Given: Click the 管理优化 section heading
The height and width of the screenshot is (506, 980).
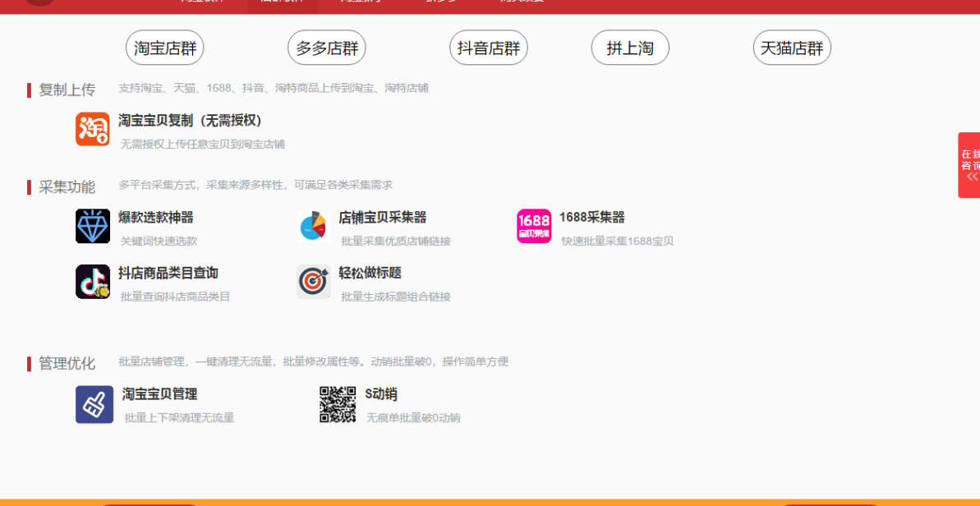Looking at the screenshot, I should tap(67, 364).
